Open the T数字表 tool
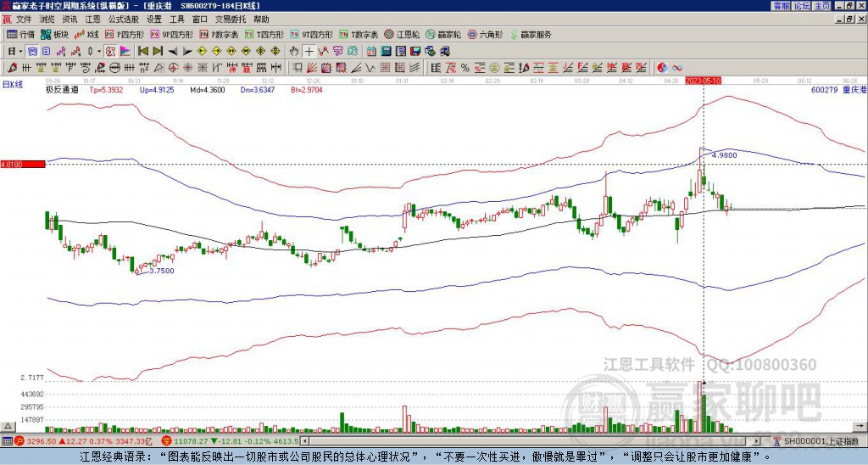Viewport: 868px width, 465px height. pos(359,34)
